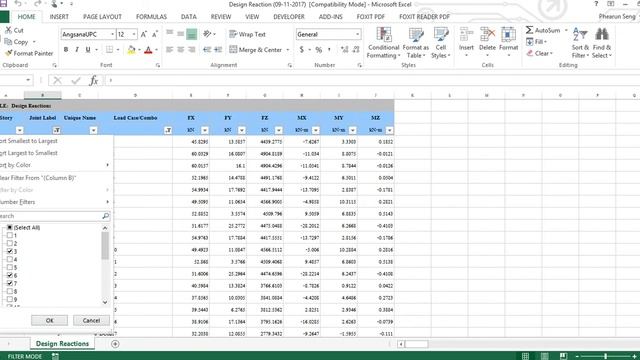Click the Copy icon

(8, 42)
